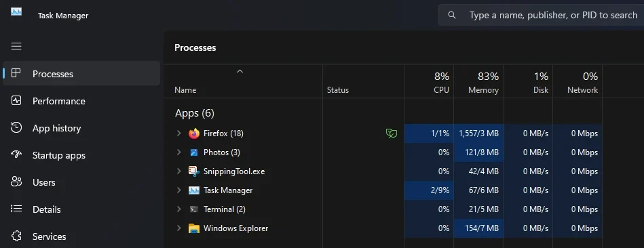Select the Photos (3) row name

tap(222, 152)
